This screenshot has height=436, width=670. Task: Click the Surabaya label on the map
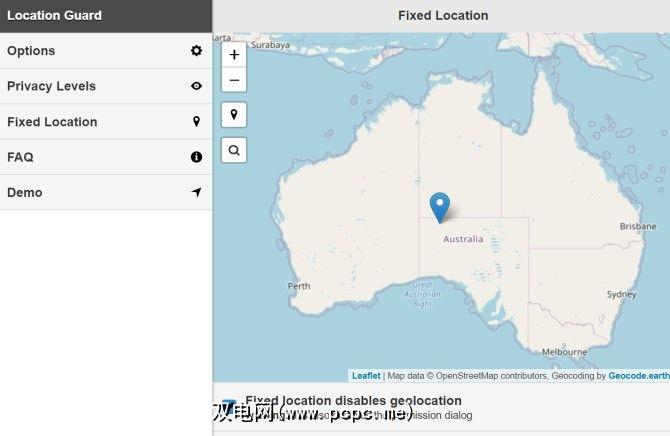click(270, 45)
